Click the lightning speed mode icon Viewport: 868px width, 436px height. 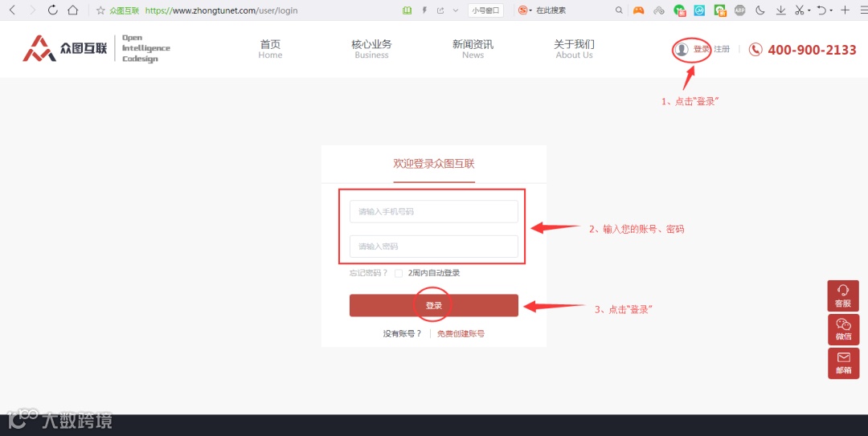point(424,10)
